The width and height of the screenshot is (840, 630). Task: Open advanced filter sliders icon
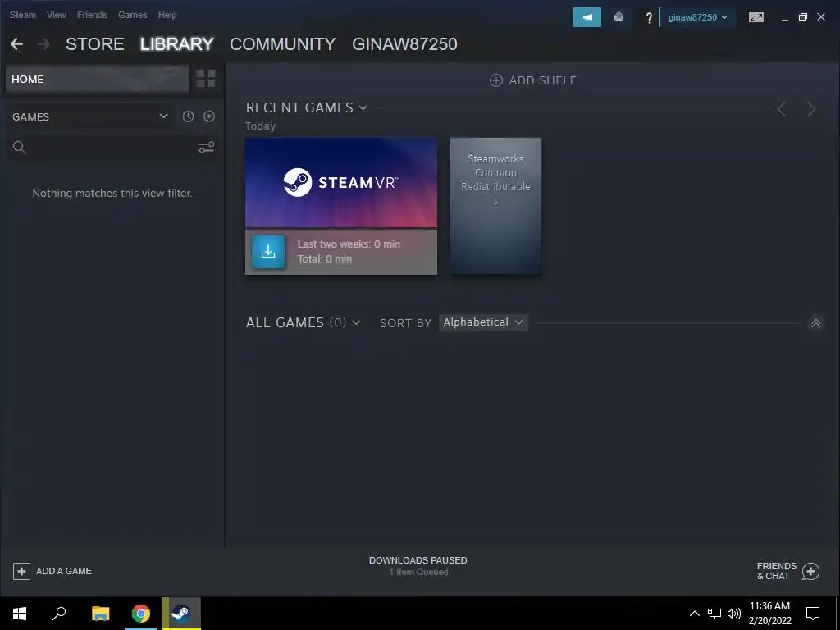tap(206, 148)
